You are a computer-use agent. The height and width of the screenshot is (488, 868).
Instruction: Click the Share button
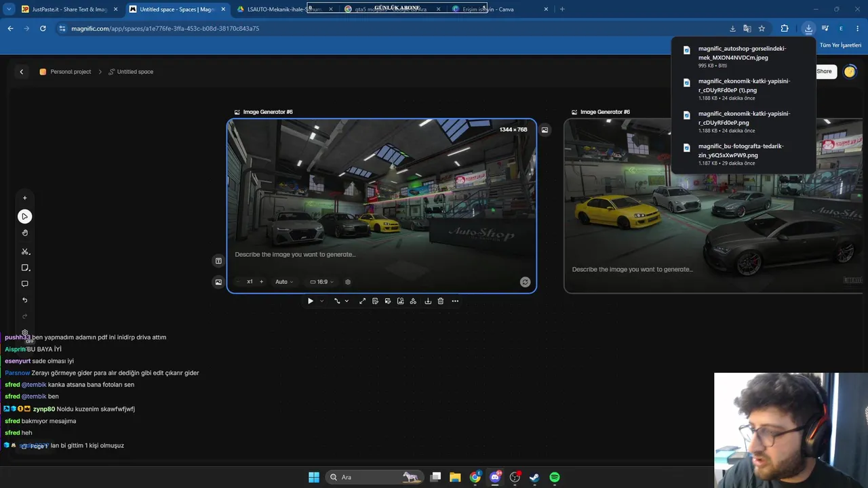point(824,71)
